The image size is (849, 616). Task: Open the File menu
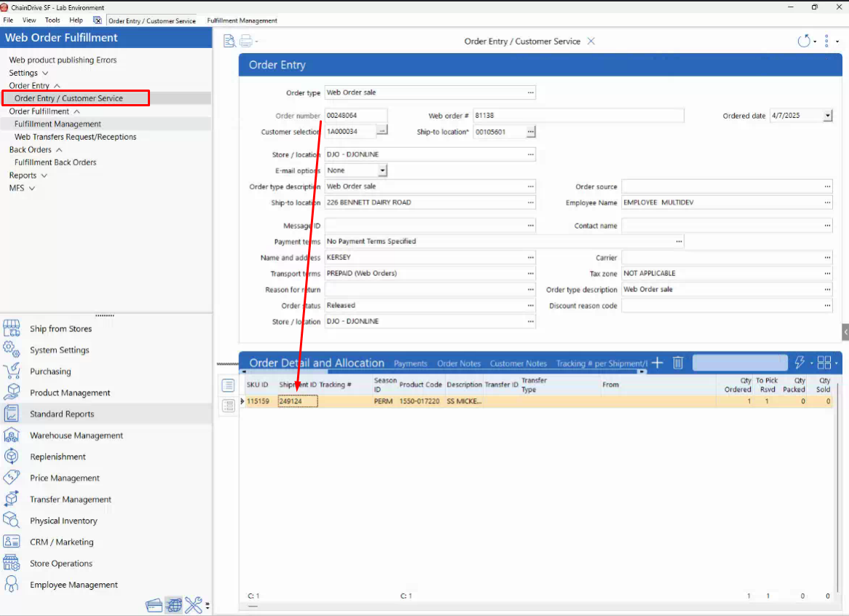tap(8, 20)
